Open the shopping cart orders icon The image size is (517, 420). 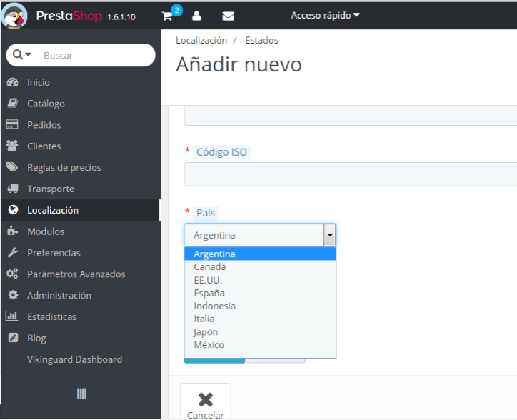point(167,16)
